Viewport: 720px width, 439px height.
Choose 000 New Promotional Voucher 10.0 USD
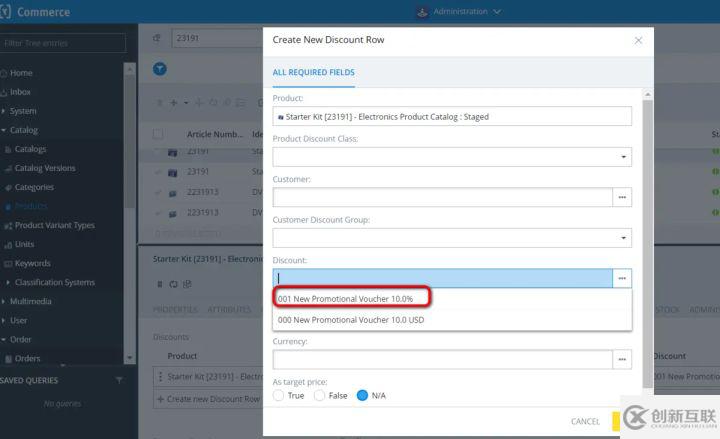click(x=351, y=320)
